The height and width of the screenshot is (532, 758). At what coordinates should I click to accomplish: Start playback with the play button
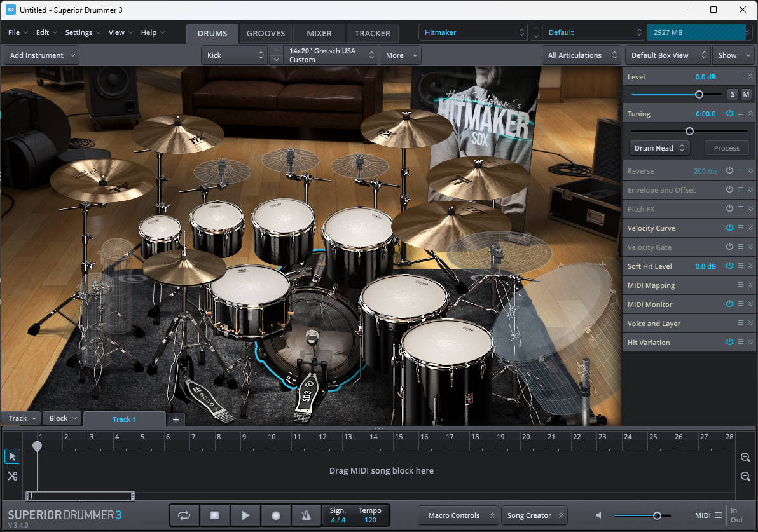pos(245,515)
